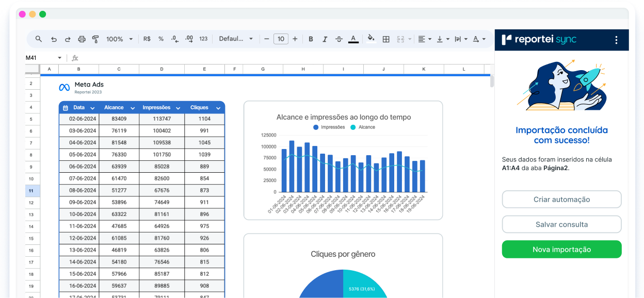
Task: Click the borders grid icon
Action: [386, 39]
